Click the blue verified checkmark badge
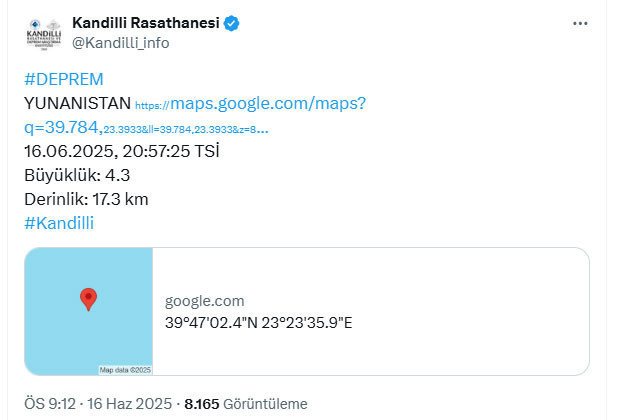The height and width of the screenshot is (420, 629). [x=231, y=23]
